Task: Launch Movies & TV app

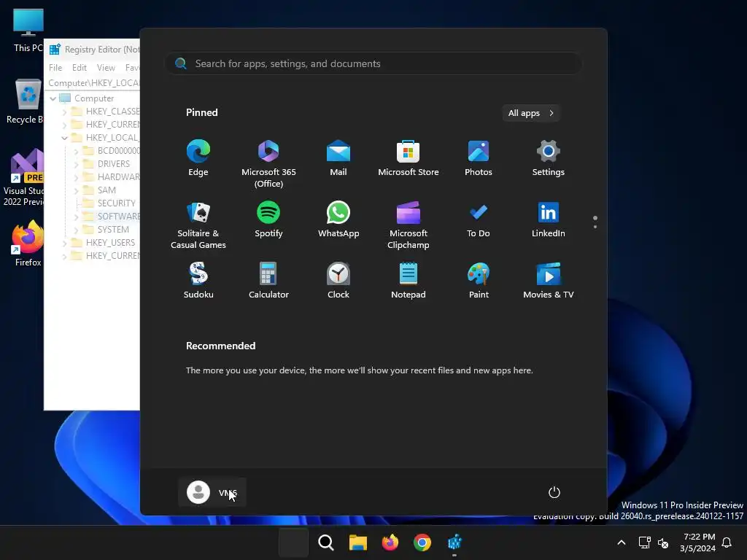Action: [549, 281]
